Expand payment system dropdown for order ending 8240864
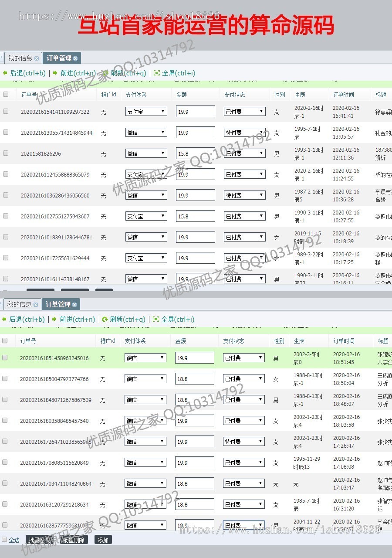 (145, 483)
